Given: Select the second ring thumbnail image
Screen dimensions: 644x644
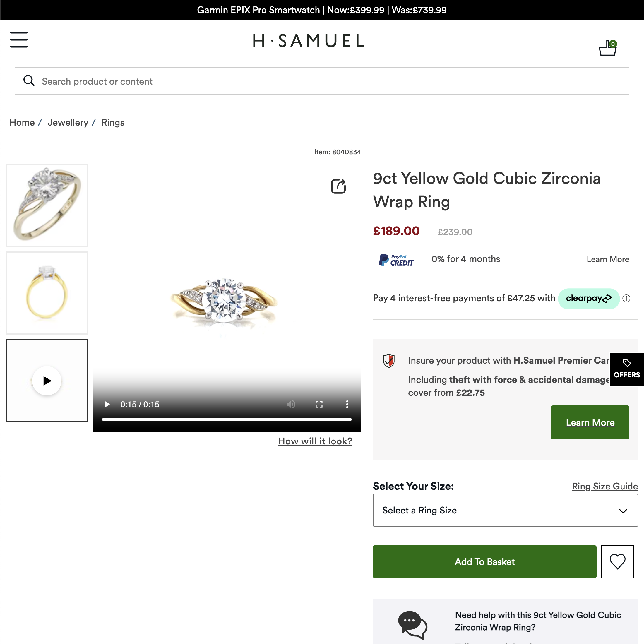Looking at the screenshot, I should (x=47, y=293).
